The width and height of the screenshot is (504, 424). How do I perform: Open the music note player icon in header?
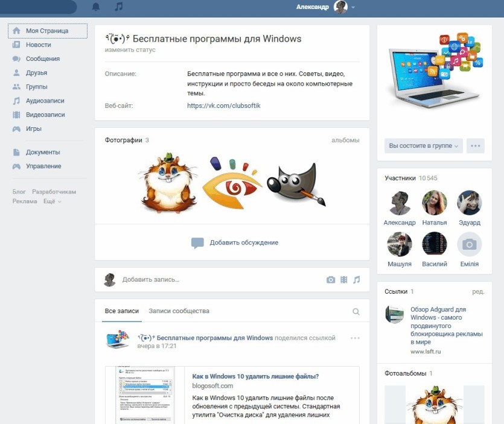pos(119,7)
